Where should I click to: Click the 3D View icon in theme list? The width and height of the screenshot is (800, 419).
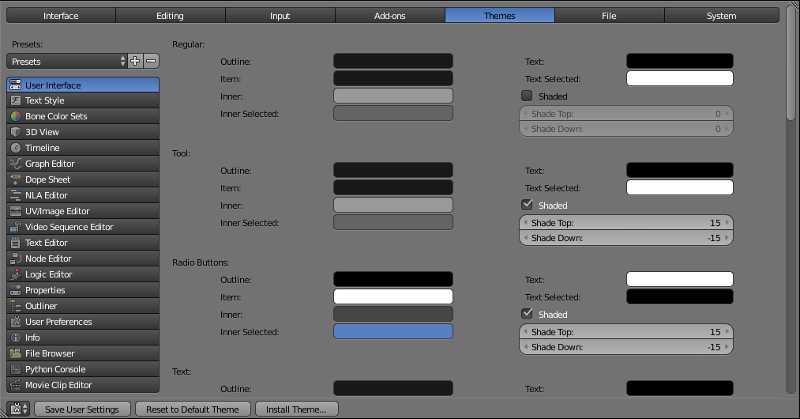tap(16, 132)
